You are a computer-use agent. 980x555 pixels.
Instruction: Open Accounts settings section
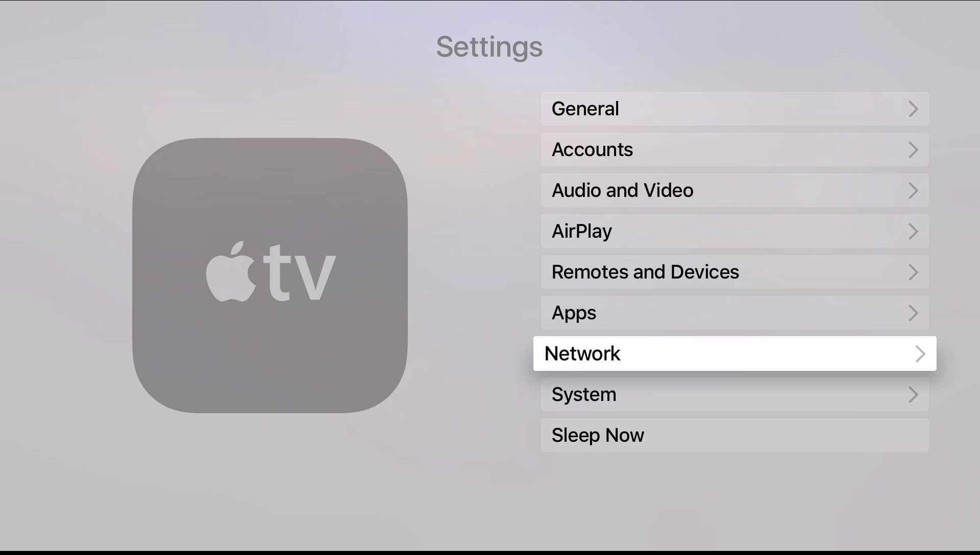pos(734,148)
